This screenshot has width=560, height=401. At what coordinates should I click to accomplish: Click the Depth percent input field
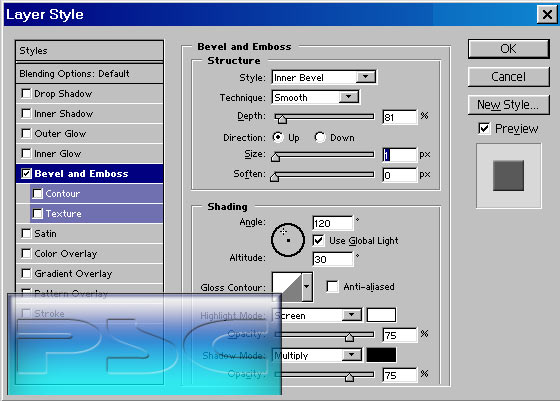point(400,117)
